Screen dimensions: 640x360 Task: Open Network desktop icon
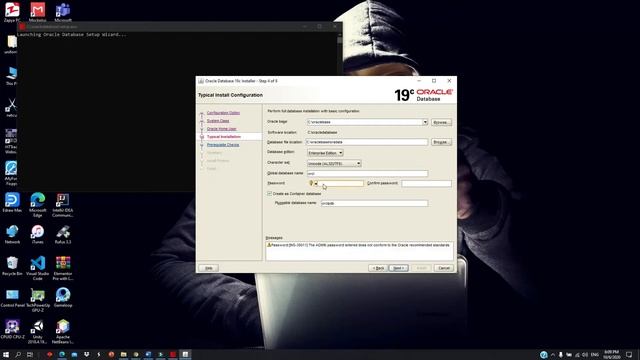pos(12,234)
